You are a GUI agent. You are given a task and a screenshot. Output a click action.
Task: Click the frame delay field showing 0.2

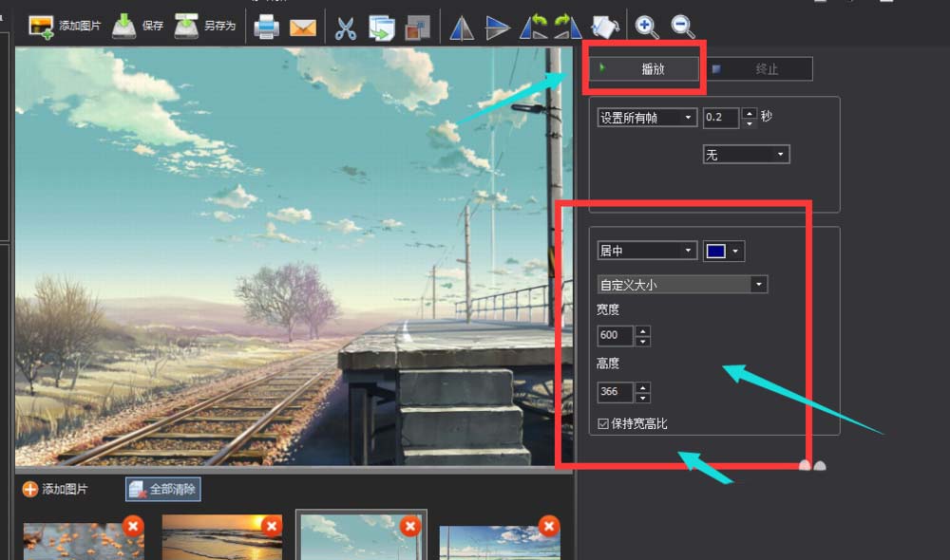(721, 118)
